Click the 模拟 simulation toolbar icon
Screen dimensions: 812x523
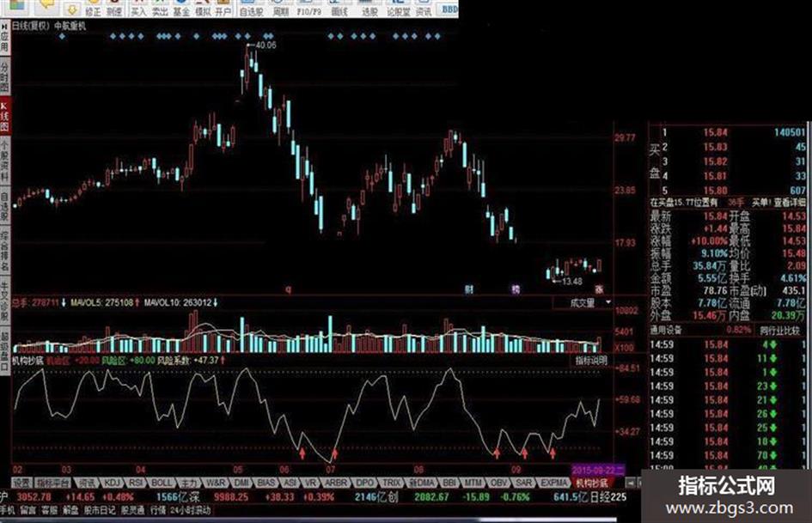tap(202, 9)
